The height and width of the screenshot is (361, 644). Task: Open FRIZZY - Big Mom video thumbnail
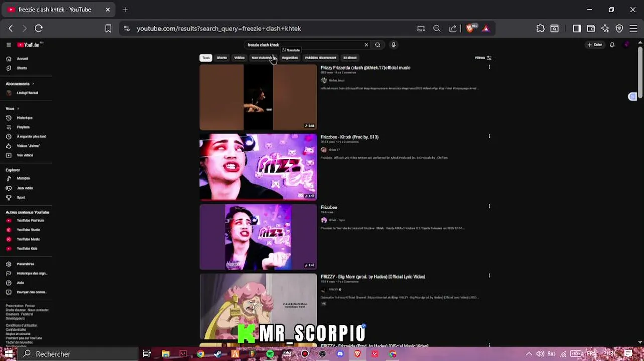coord(258,306)
